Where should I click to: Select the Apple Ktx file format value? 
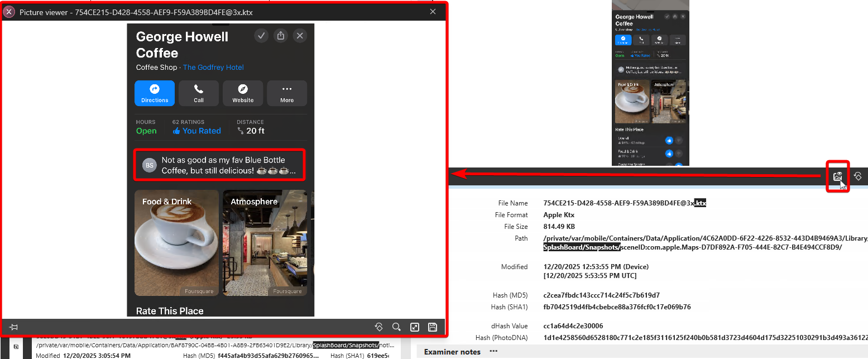559,215
